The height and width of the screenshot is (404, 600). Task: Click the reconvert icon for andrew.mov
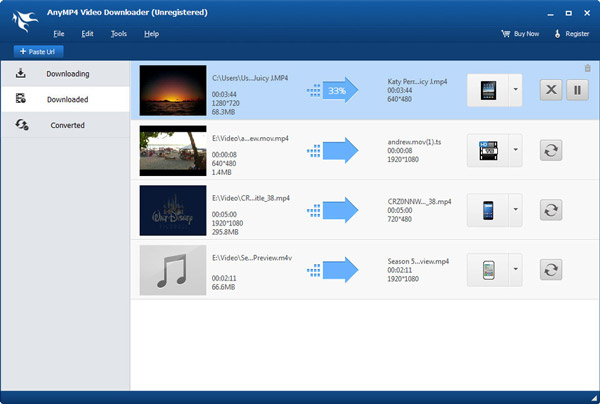pos(551,150)
